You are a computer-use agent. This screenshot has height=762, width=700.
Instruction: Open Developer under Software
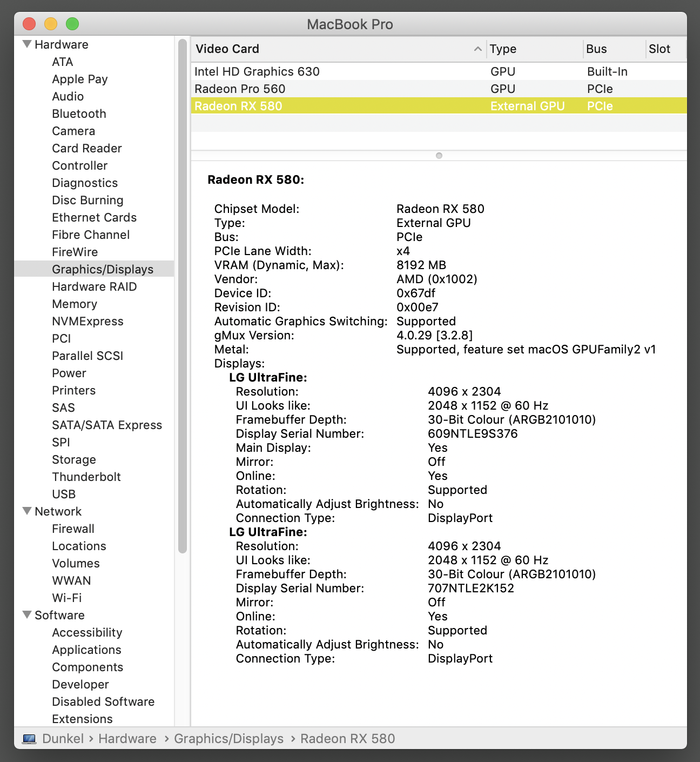(80, 684)
